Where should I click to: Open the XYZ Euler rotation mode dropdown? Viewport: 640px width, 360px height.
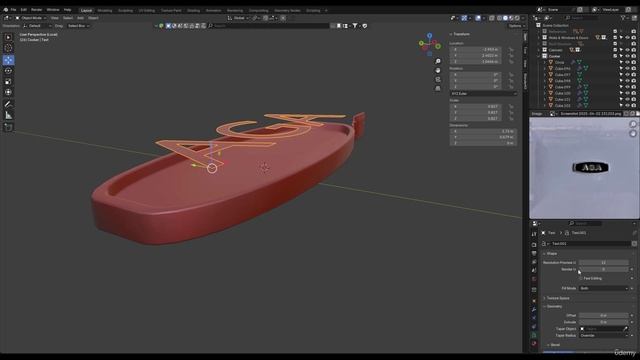click(x=483, y=93)
